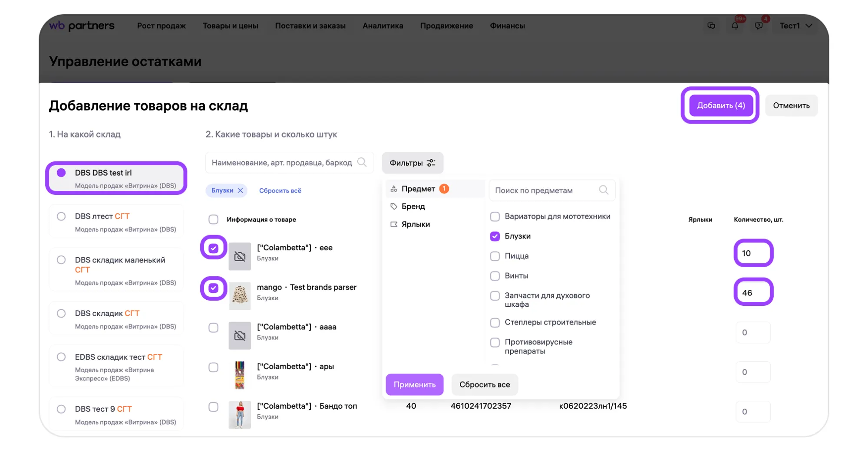Select the DBS складик маленький warehouse radio

pyautogui.click(x=61, y=260)
